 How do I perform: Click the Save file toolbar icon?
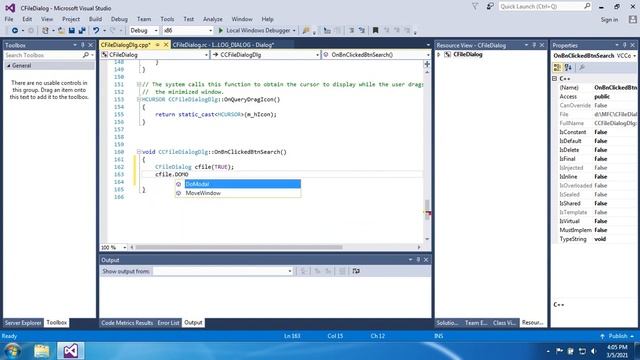pos(72,31)
